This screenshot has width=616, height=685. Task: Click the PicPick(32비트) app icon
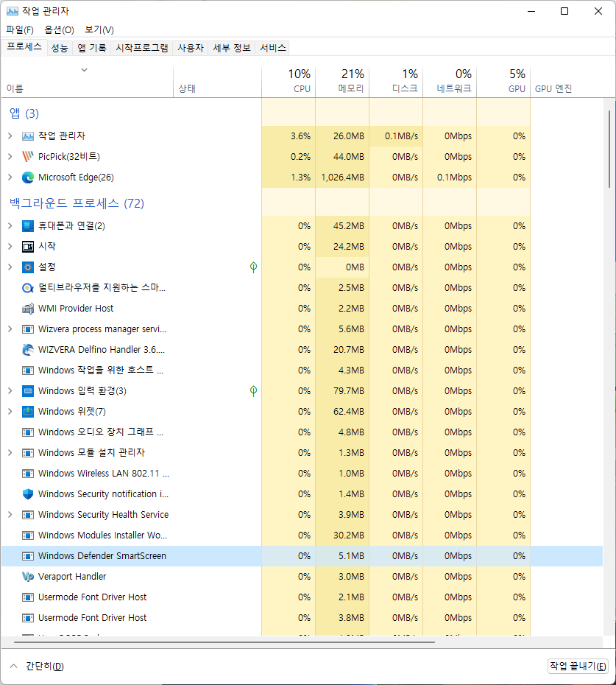pos(27,157)
